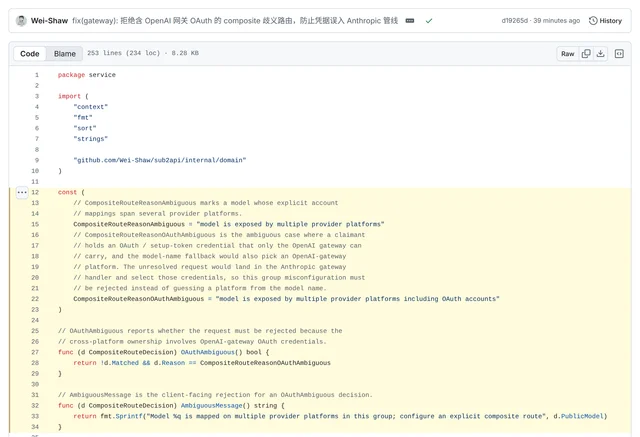Select line number 22
This screenshot has height=437, width=640.
35,299
